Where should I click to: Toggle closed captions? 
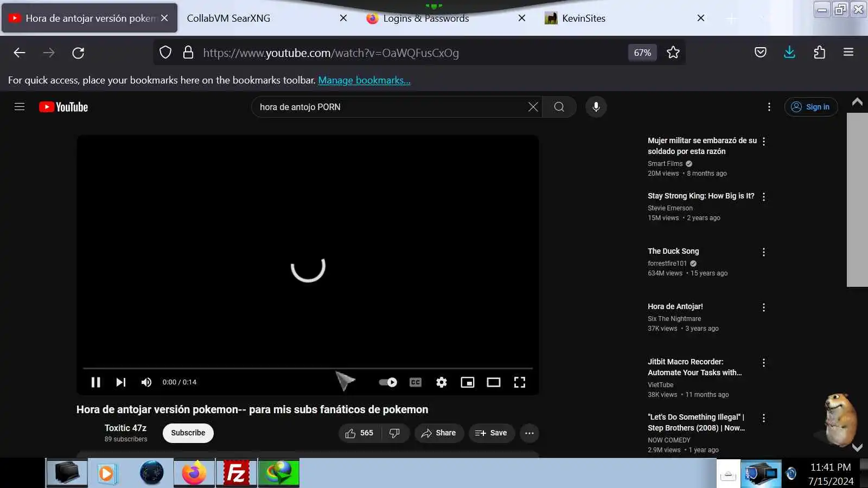(416, 382)
